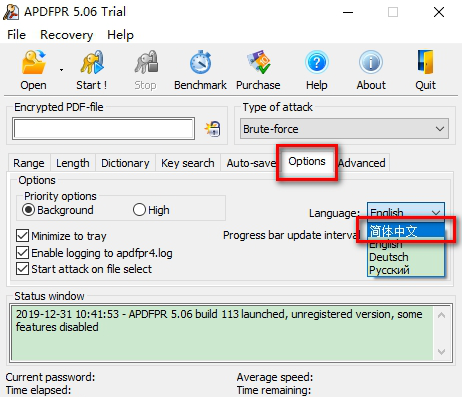
Task: Click the Encrypted PDF-file input field
Action: point(103,129)
